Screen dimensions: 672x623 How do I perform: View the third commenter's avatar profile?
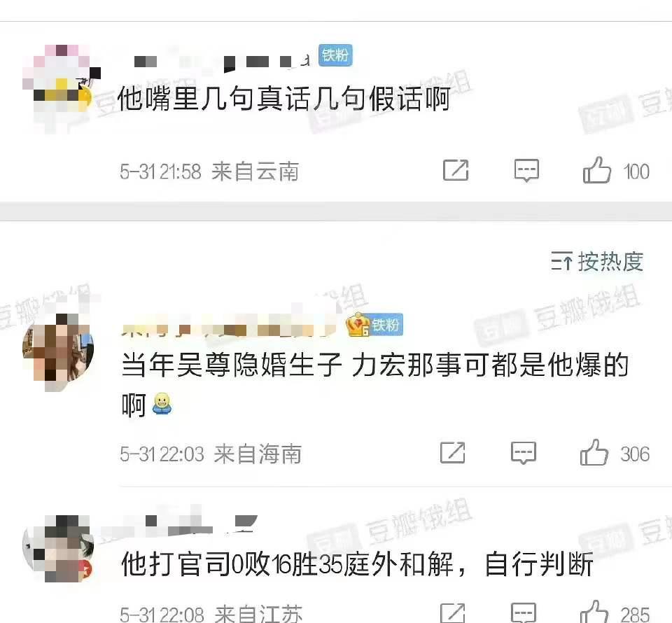58,549
